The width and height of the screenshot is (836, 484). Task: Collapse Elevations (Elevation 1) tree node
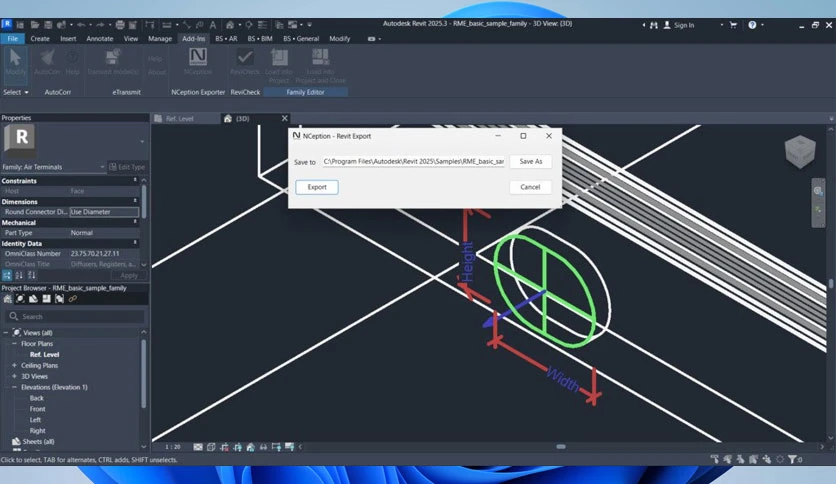pyautogui.click(x=14, y=388)
